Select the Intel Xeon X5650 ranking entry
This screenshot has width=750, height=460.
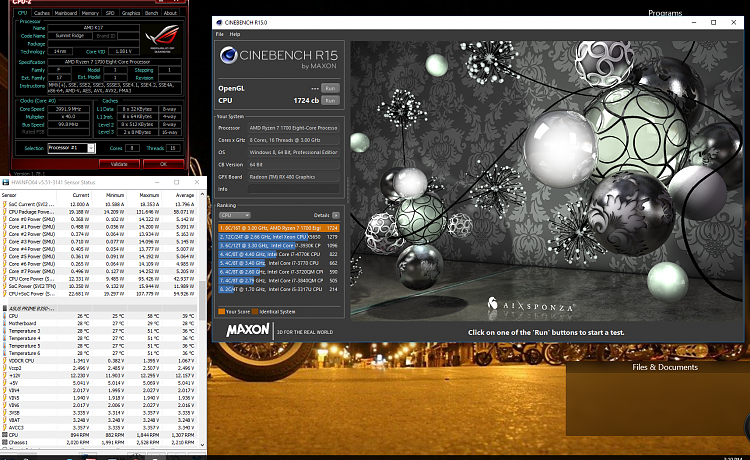pyautogui.click(x=279, y=237)
